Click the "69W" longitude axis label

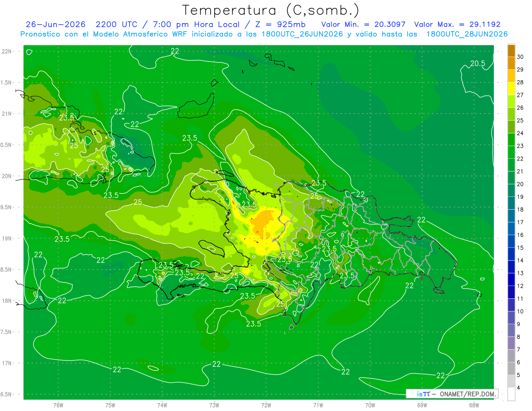(422, 405)
